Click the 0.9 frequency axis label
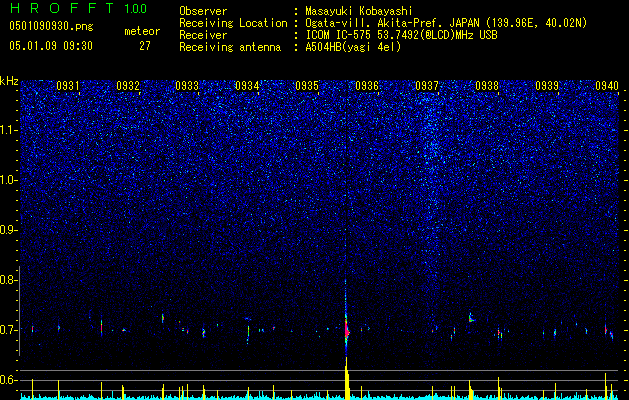629x400 pixels. (x=8, y=230)
